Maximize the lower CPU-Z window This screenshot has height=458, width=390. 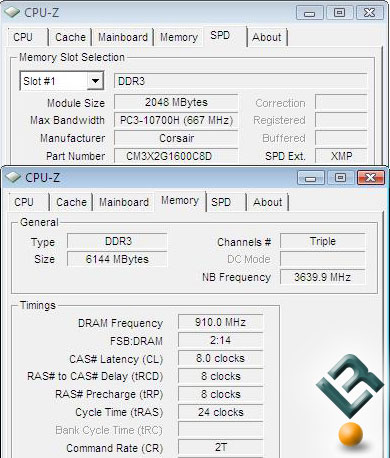point(340,178)
